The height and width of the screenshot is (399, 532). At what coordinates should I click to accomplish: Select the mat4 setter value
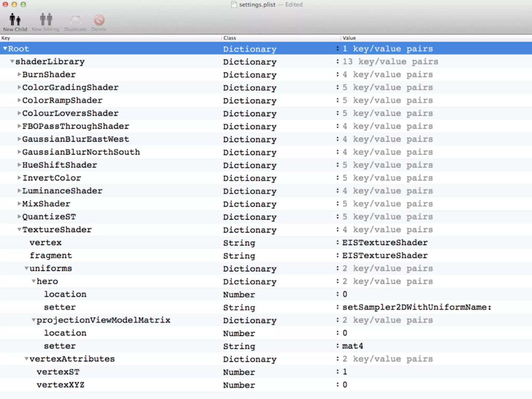[353, 346]
